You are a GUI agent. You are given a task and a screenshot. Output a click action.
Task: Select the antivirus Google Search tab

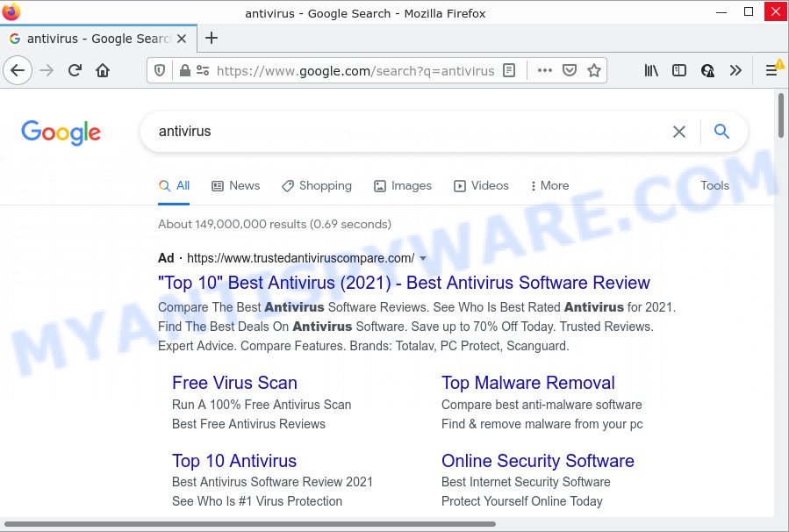(x=98, y=39)
